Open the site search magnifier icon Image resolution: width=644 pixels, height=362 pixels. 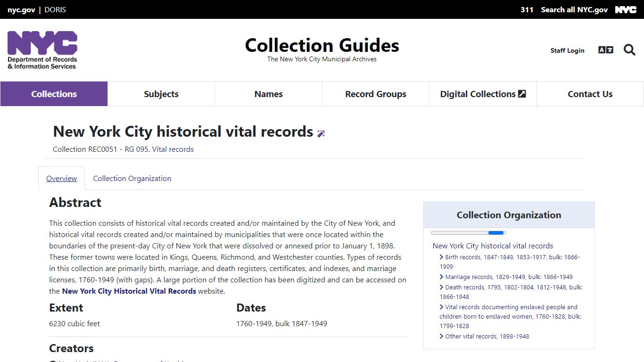point(629,50)
